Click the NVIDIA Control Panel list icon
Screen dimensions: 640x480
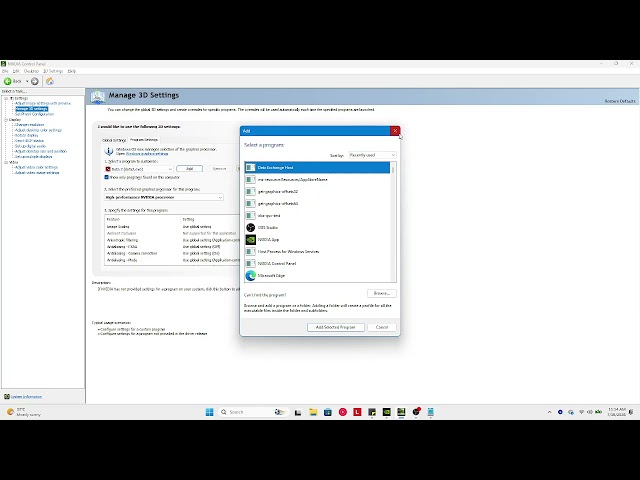point(251,264)
